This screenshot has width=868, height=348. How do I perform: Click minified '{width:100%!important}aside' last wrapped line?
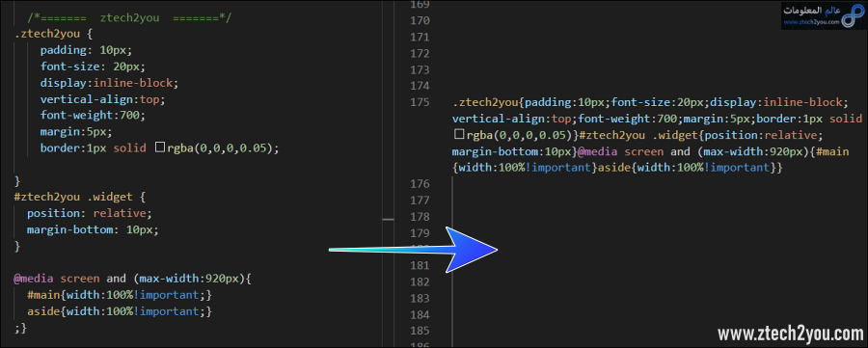(x=617, y=167)
